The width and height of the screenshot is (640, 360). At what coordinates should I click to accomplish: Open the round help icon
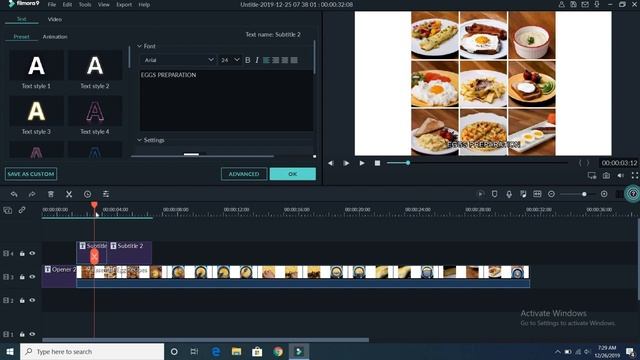click(633, 194)
